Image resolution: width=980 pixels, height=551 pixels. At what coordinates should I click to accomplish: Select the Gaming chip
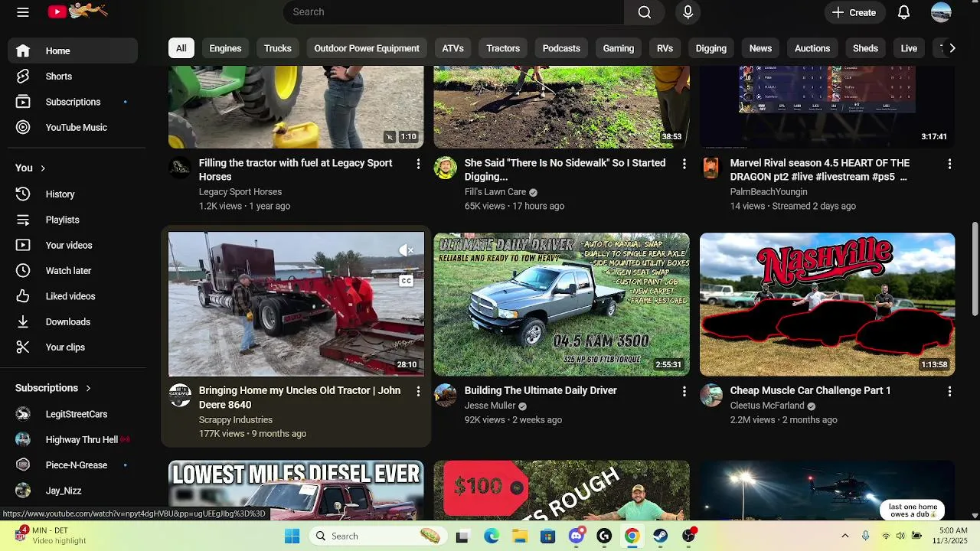[619, 48]
